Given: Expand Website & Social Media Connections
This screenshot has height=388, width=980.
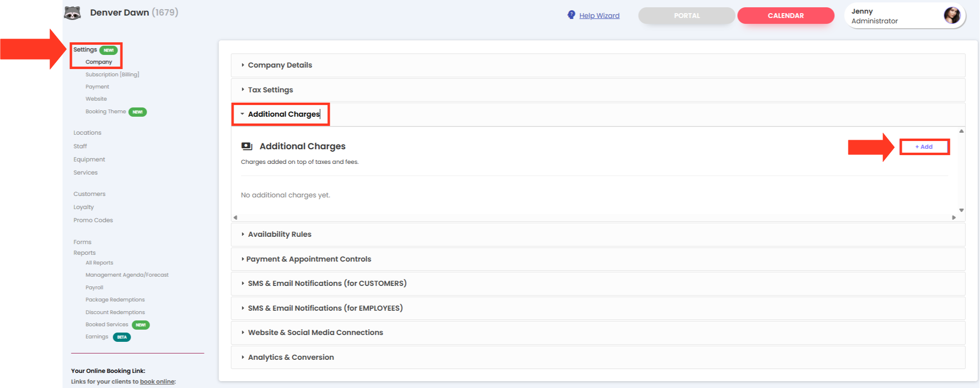Looking at the screenshot, I should pyautogui.click(x=598, y=333).
